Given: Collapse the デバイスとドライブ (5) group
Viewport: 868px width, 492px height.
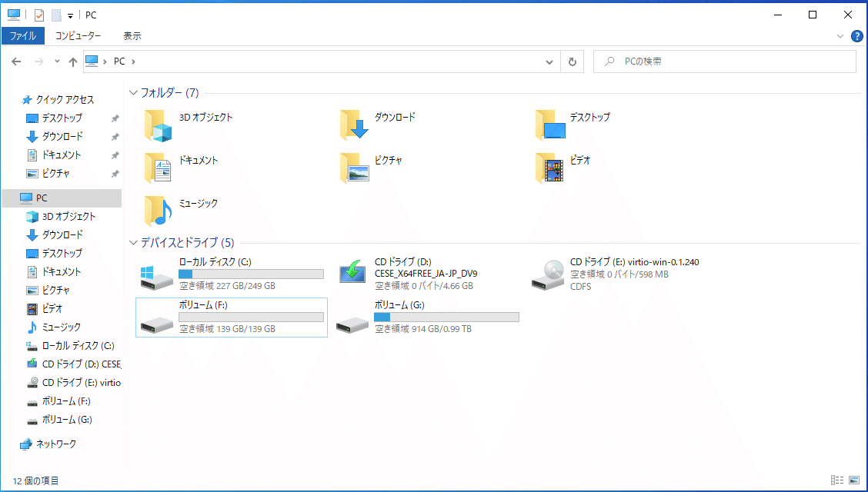Looking at the screenshot, I should coord(133,242).
